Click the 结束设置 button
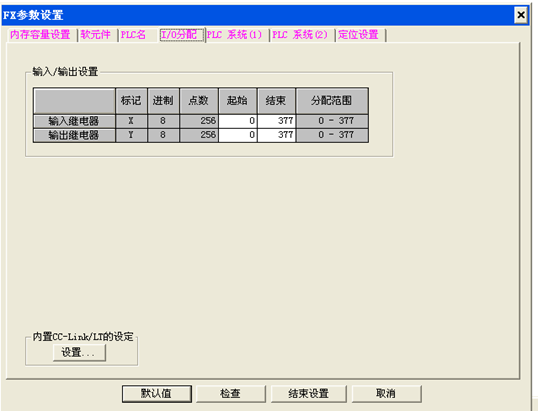 click(x=308, y=394)
